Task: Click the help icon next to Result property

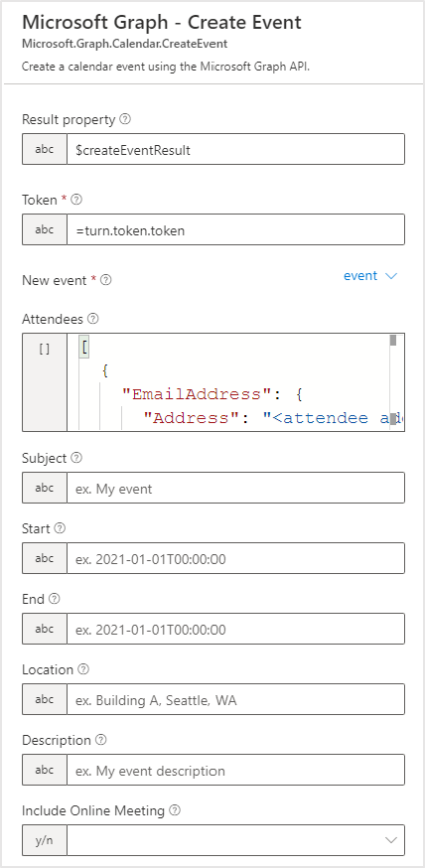Action: coord(125,119)
